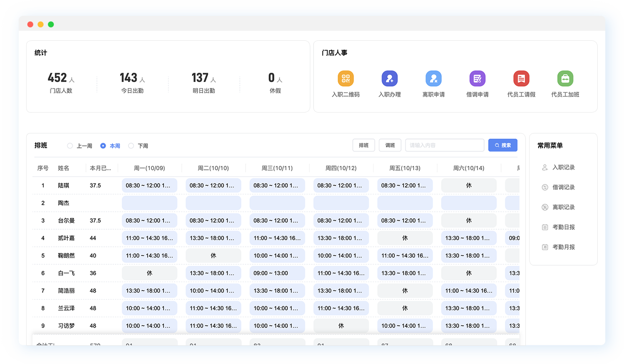The height and width of the screenshot is (364, 624).
Task: Click the 代员工加班 overtime icon
Action: click(565, 79)
